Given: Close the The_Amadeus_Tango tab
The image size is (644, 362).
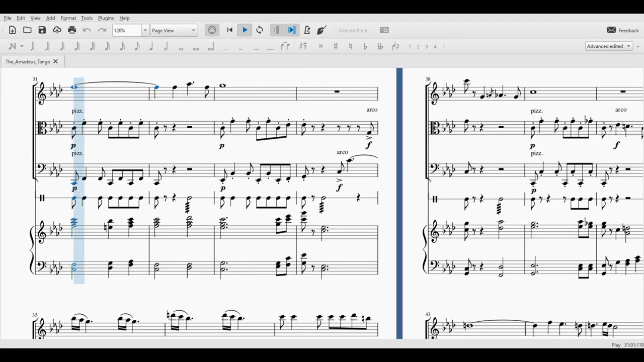Looking at the screenshot, I should (55, 61).
